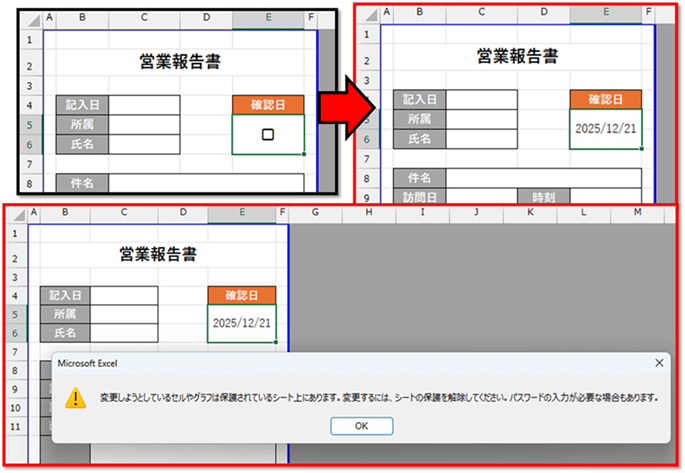Click the 2025/12/21 date cell in bottom sheet

(242, 323)
